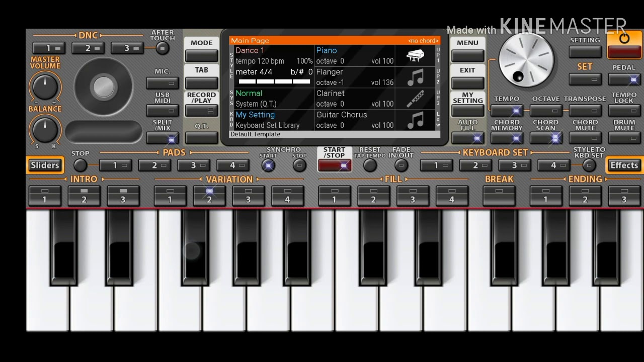Select Intro 3
Screen dimensions: 644x362
[123, 196]
